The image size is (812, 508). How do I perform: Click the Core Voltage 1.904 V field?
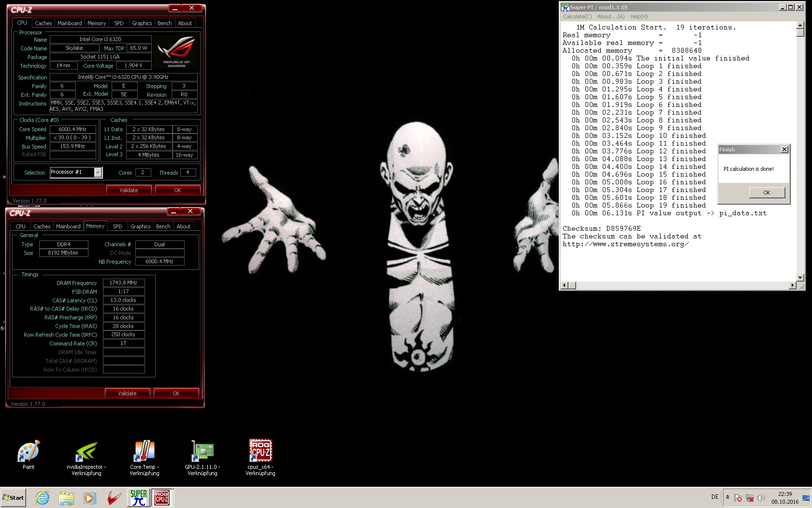133,65
